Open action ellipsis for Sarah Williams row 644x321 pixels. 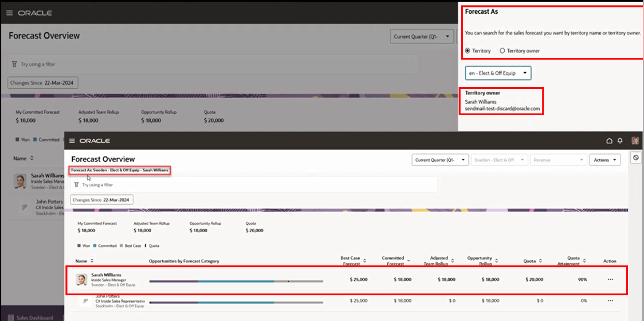610,280
